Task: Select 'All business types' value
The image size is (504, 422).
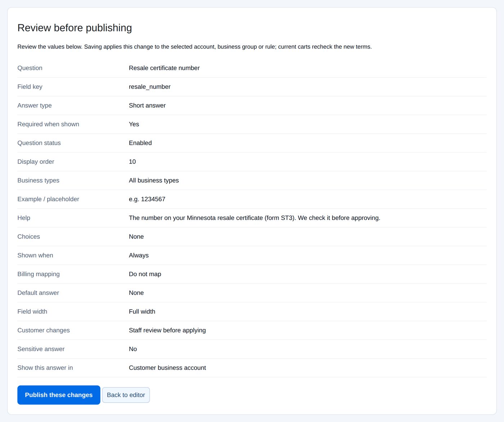Action: [154, 180]
